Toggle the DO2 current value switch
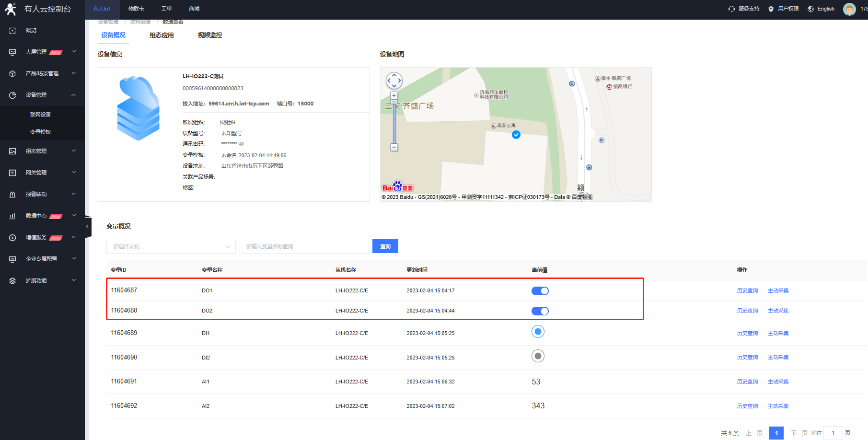 [540, 311]
